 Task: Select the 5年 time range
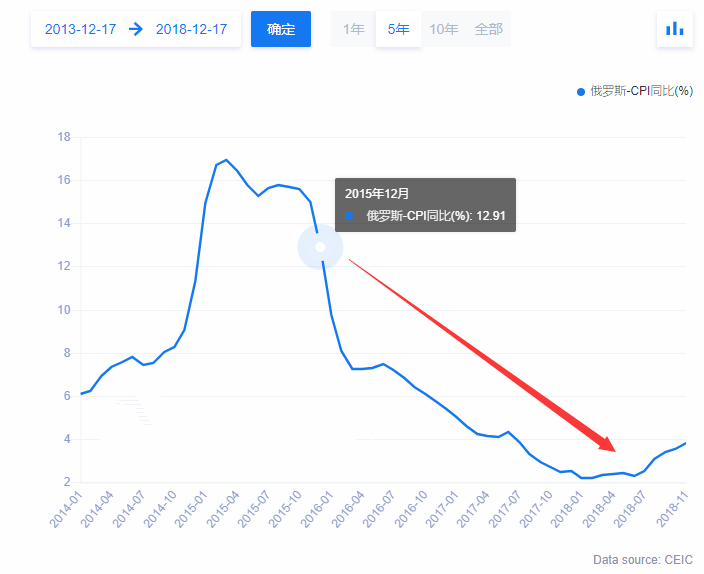pos(398,29)
